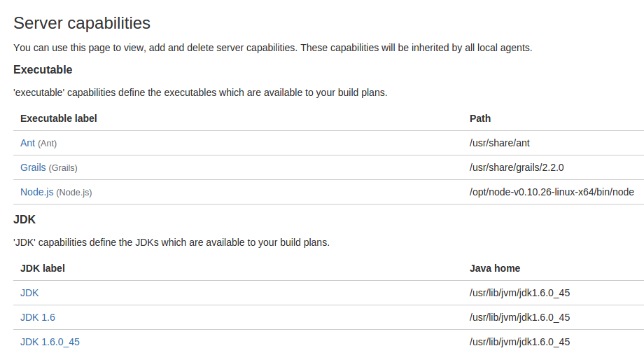
Task: Click the 'executable' capabilities description text
Action: 200,92
